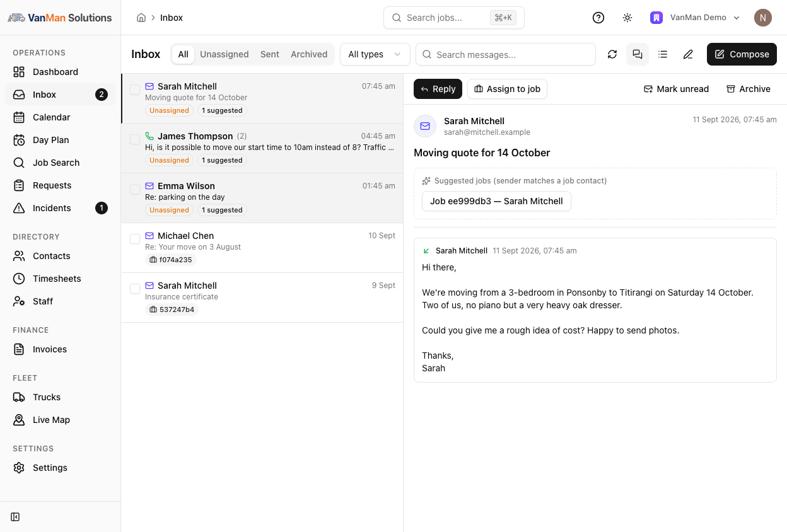Switch to the Archived tab
Viewport: 787px width, 532px height.
pos(309,54)
